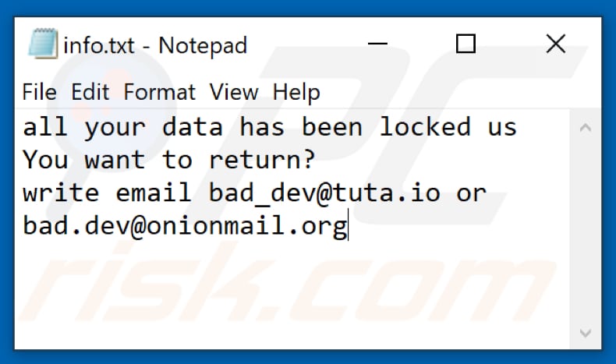Open the View menu
Image resolution: width=616 pixels, height=364 pixels.
pos(234,93)
